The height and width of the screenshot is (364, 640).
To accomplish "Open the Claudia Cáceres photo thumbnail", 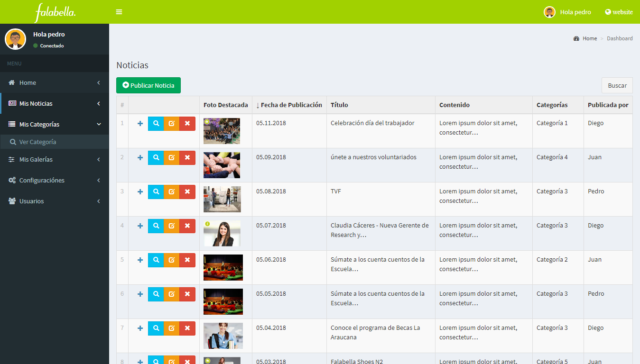I will point(222,233).
